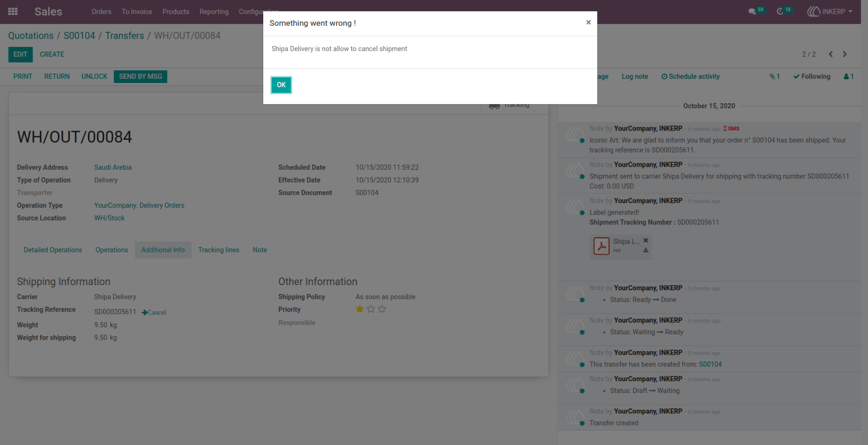This screenshot has height=445, width=868.
Task: Open the attachments paperclip counter
Action: pyautogui.click(x=775, y=76)
